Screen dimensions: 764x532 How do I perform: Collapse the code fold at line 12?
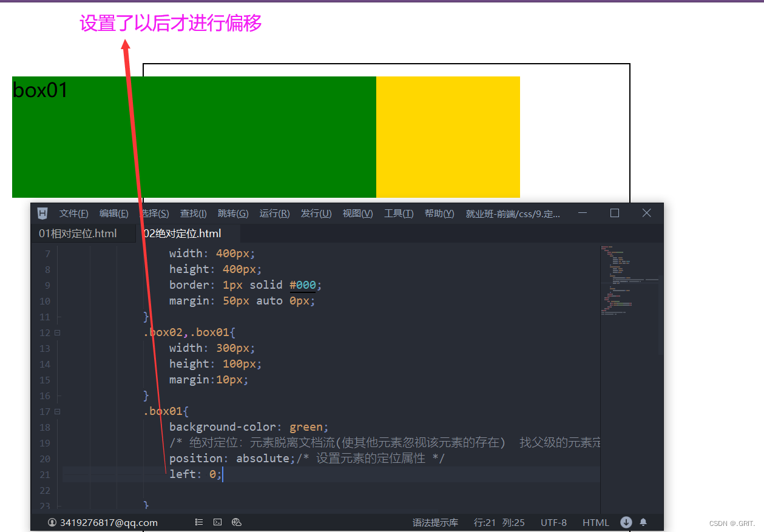pyautogui.click(x=58, y=332)
